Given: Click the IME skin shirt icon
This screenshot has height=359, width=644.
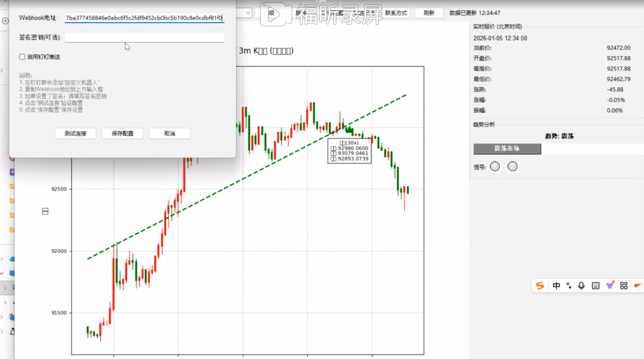Looking at the screenshot, I should 610,286.
